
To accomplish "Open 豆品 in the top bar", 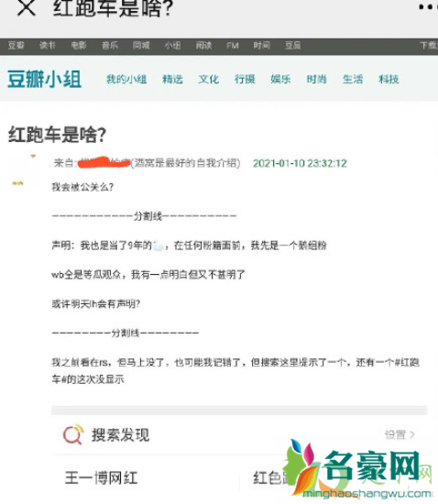I will coord(292,45).
